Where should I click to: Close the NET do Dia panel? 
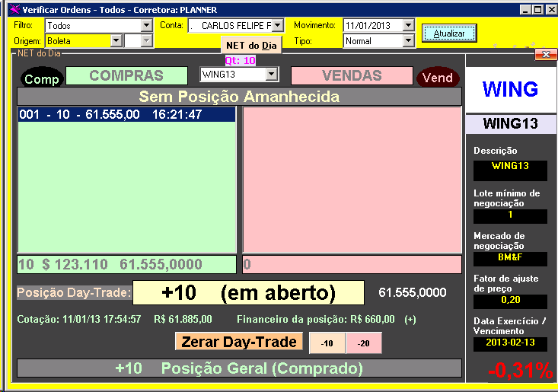[x=546, y=54]
